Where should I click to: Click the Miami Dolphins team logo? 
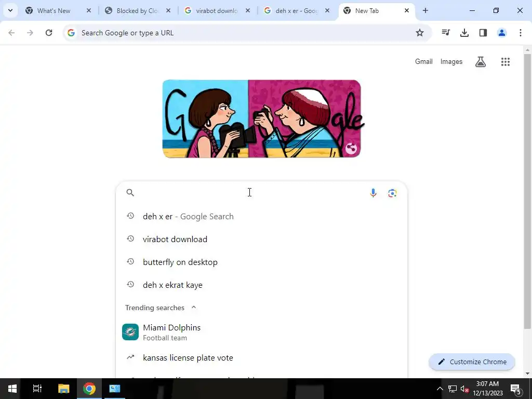tap(130, 332)
